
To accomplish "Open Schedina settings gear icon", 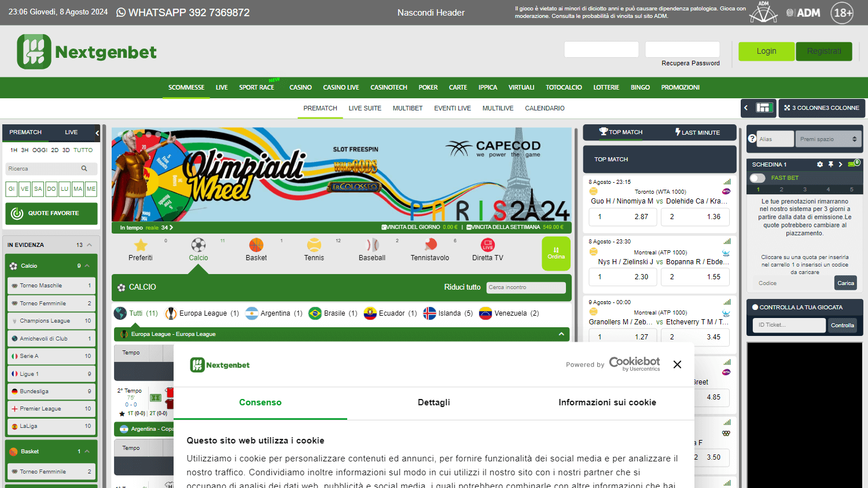I will coord(820,164).
